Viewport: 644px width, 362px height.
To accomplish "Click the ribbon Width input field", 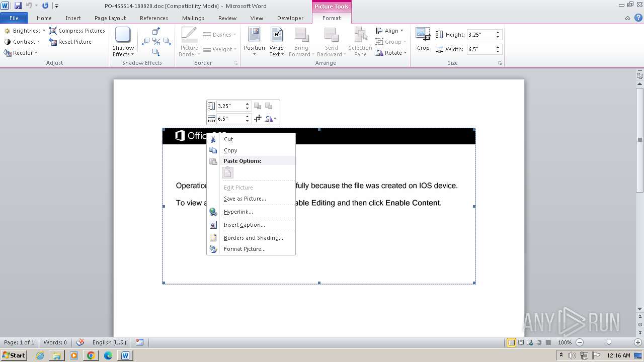I will (x=480, y=49).
